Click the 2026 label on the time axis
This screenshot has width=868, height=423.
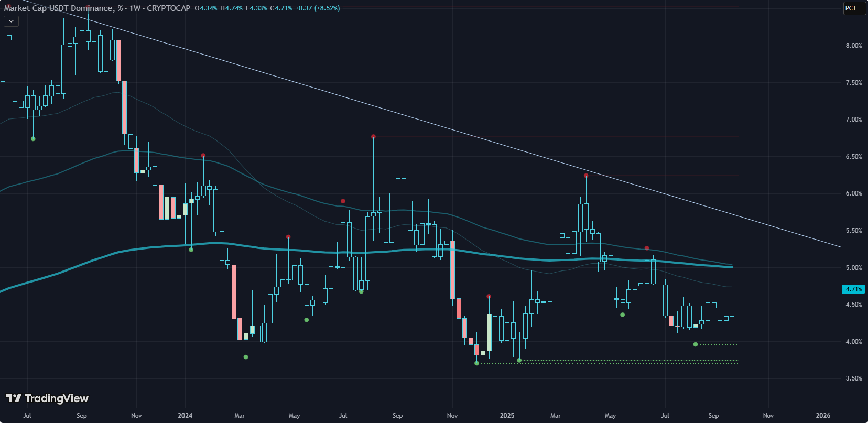(823, 416)
